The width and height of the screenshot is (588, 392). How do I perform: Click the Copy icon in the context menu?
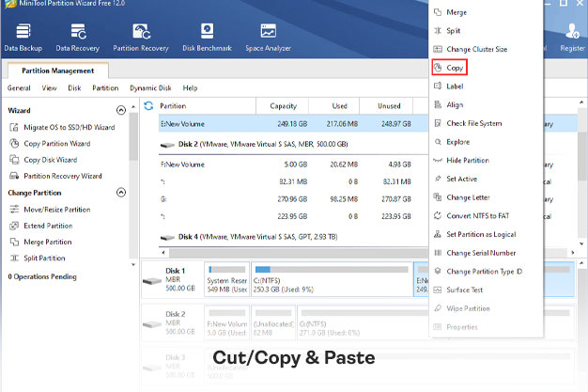[438, 68]
